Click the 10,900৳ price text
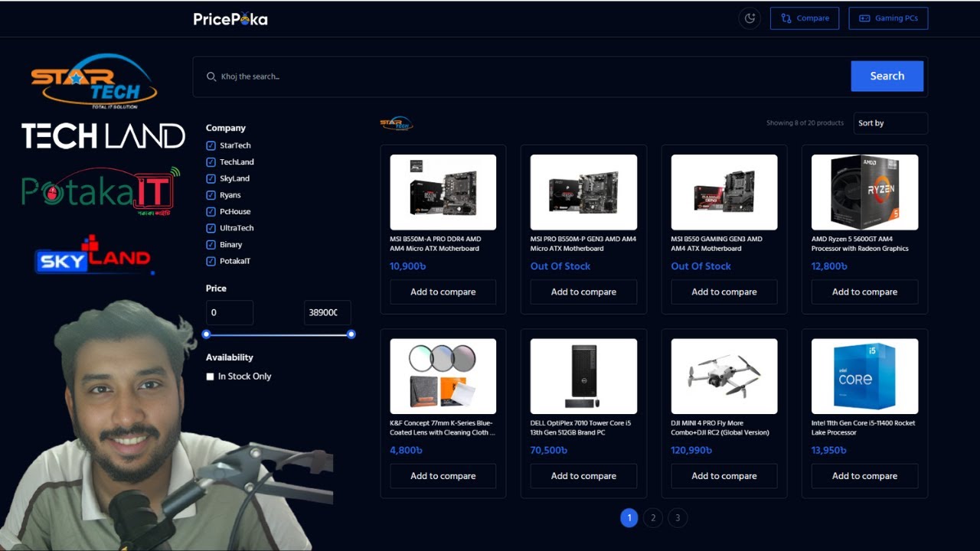This screenshot has height=551, width=980. [407, 266]
